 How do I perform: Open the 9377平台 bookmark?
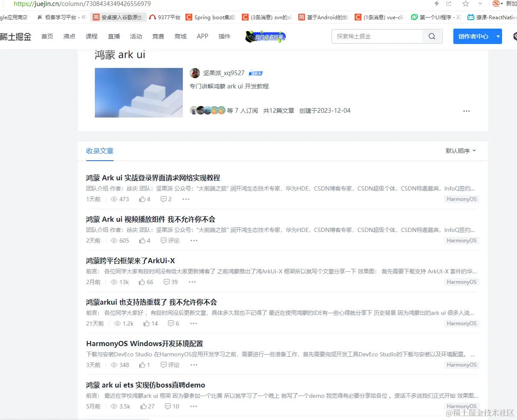click(x=164, y=17)
